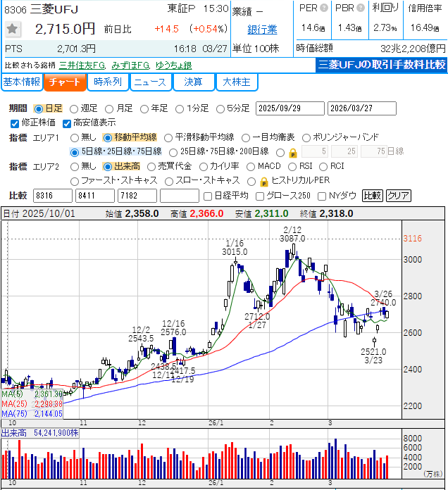
Task: Select 無し for indicator area 1
Action: tap(75, 138)
